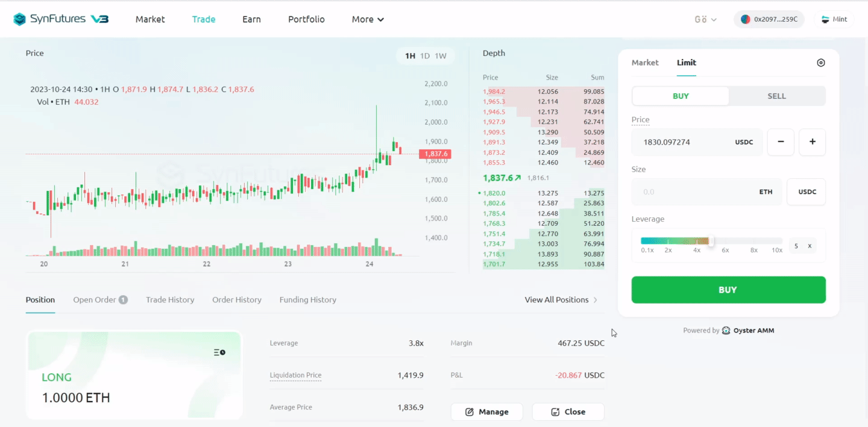
Task: Open the Trade nav item
Action: 204,19
